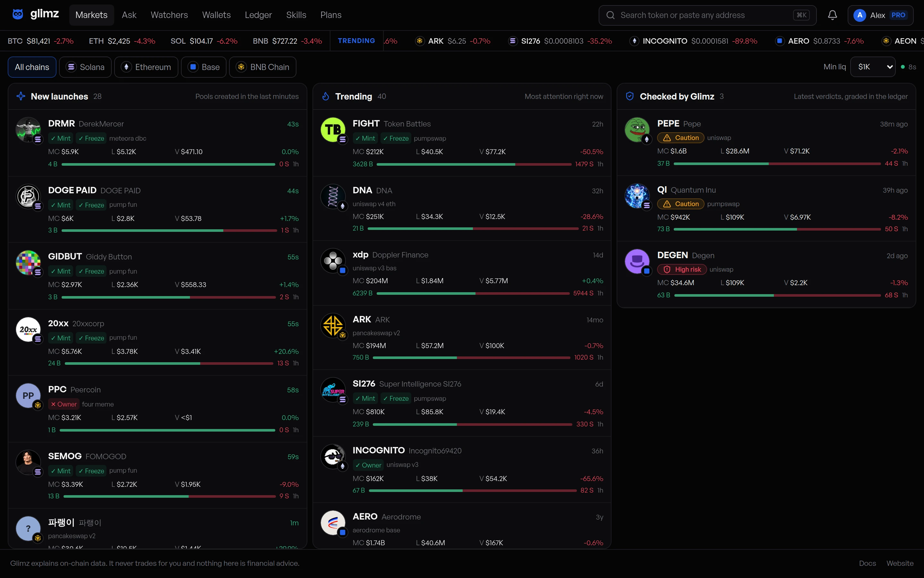Click the PEPE buy/sell ratio bar
This screenshot has width=924, height=578.
pos(777,164)
